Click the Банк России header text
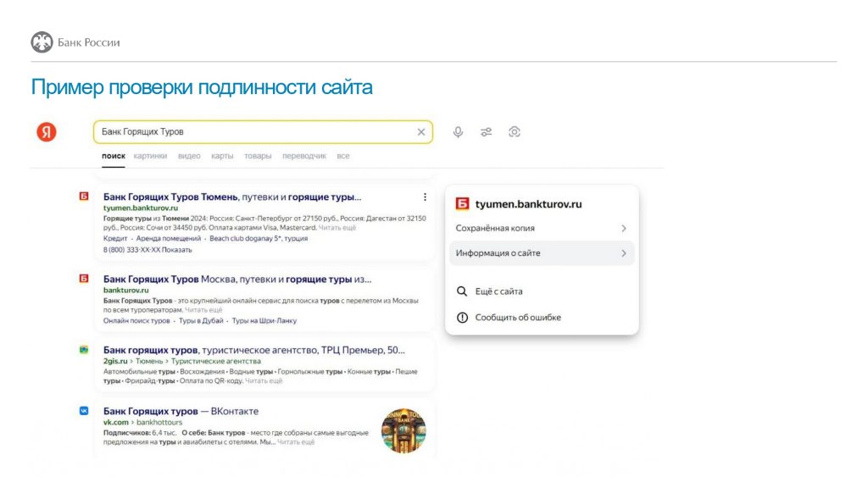 88,42
